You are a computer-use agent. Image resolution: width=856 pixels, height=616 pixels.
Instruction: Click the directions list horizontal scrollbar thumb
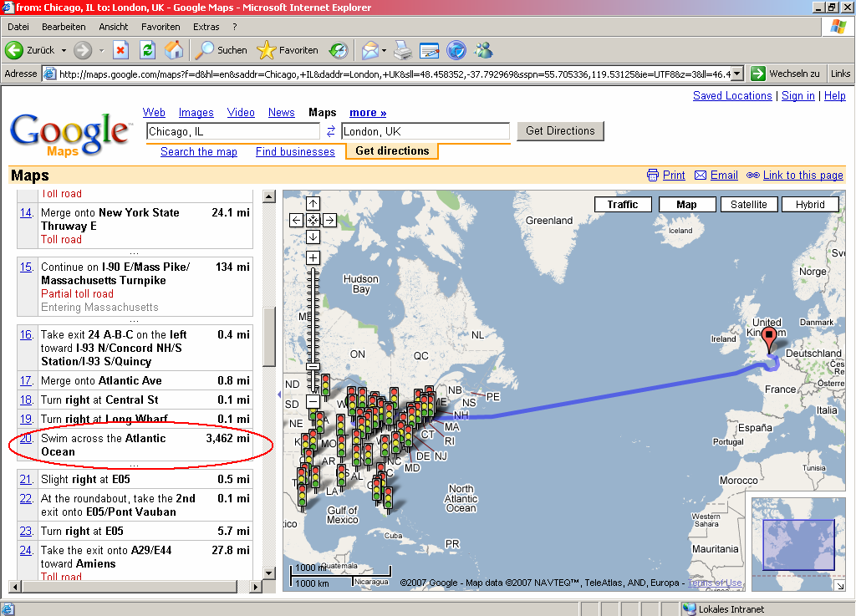pos(129,587)
